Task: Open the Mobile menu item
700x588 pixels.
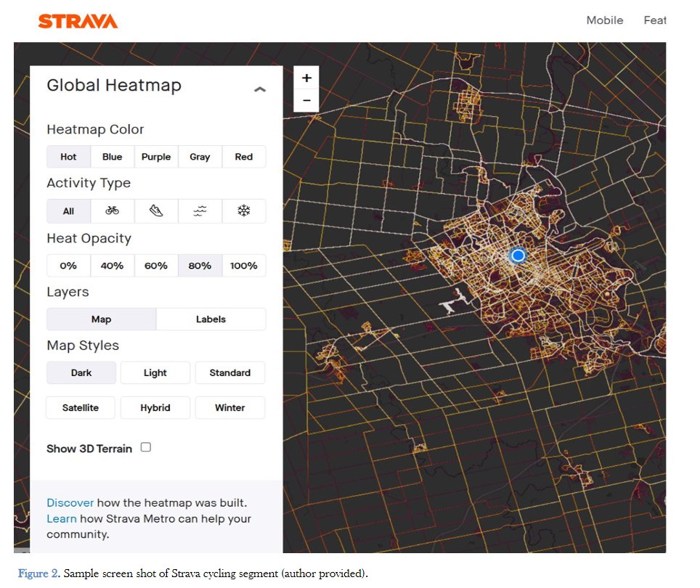Action: pos(604,20)
